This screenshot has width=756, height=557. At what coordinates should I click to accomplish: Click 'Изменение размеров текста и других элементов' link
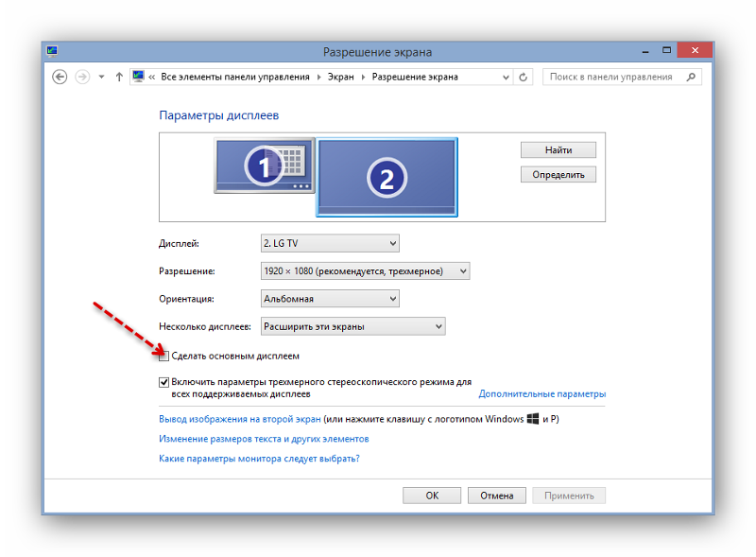264,439
